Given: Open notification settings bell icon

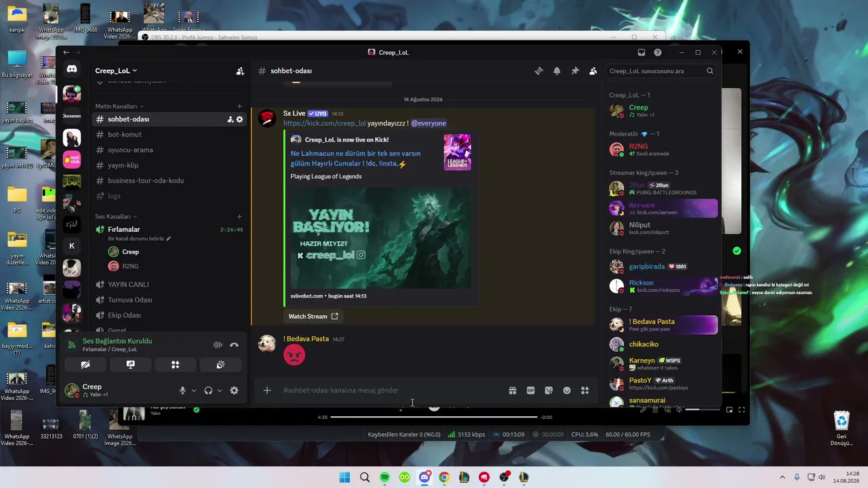Looking at the screenshot, I should click(x=557, y=70).
